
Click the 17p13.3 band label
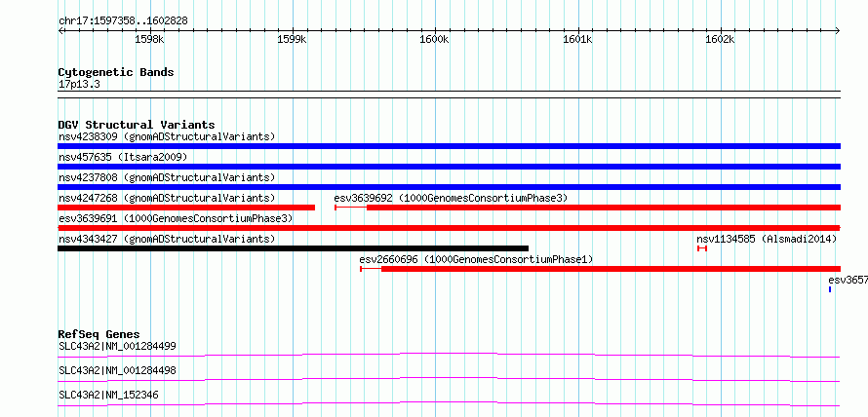[x=79, y=85]
